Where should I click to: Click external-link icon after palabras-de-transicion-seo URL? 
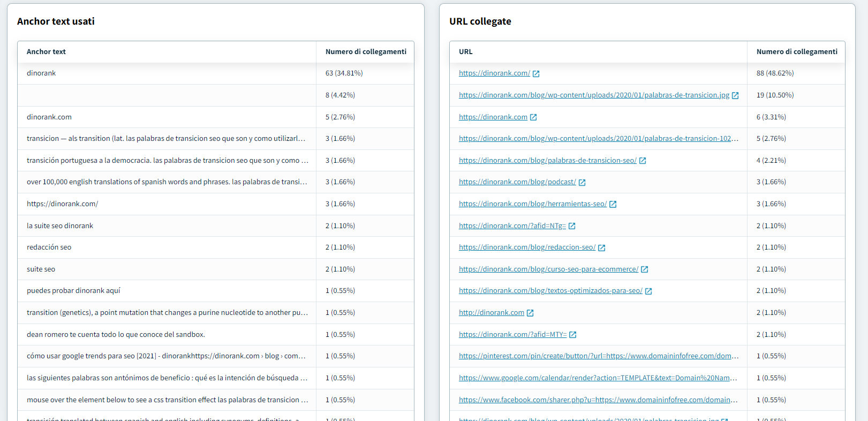tap(643, 161)
